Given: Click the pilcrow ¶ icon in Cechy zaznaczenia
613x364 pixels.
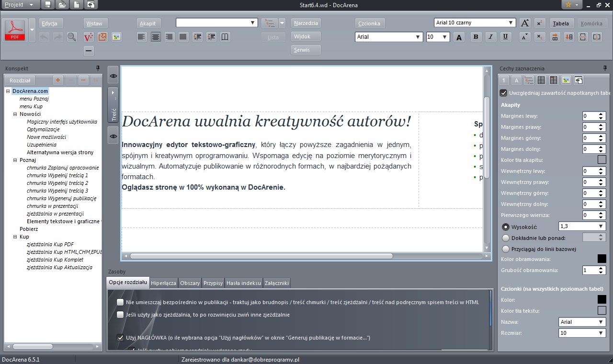Looking at the screenshot, I should click(504, 80).
